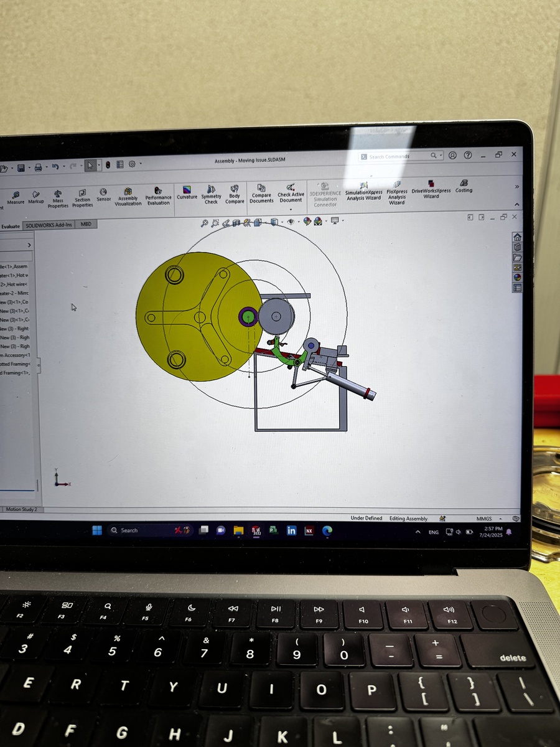560x747 pixels.
Task: Expand the Check Active Document dropdown
Action: point(291,209)
